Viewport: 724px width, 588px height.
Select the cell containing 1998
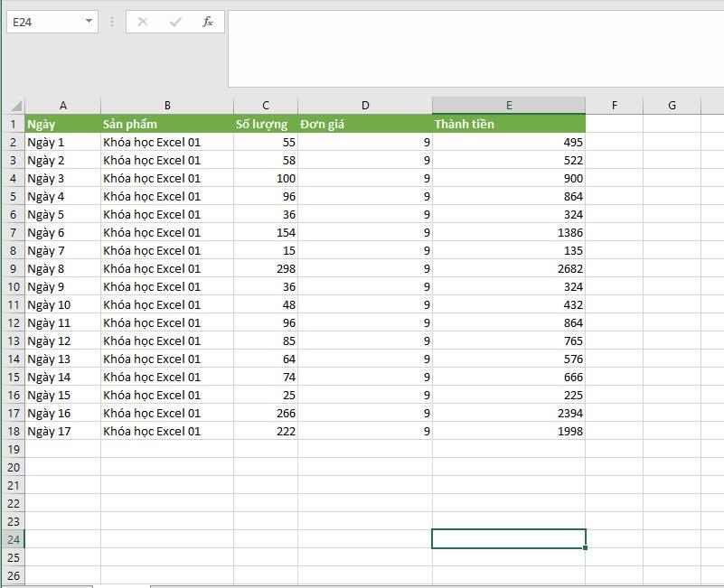pos(508,431)
